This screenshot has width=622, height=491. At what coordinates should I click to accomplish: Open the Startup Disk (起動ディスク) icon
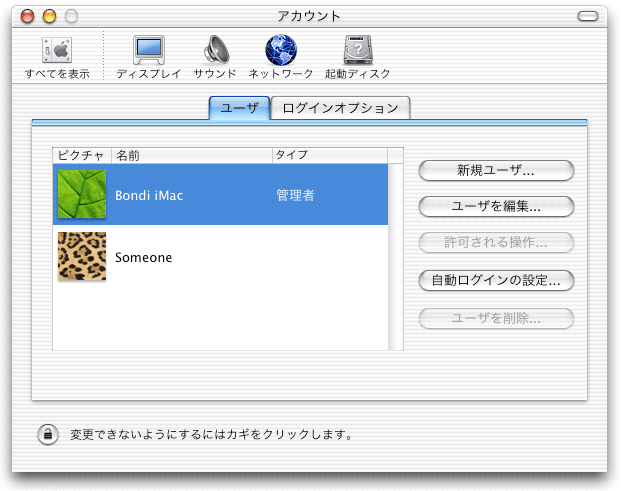click(x=358, y=50)
